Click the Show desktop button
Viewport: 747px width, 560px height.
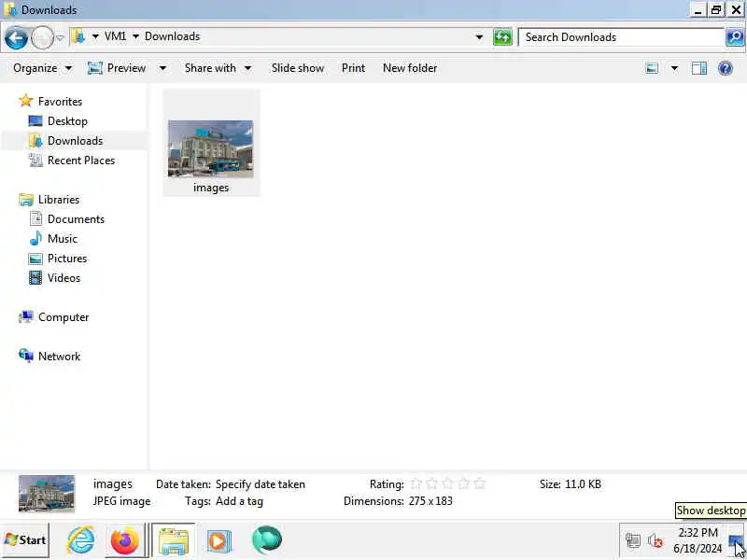tap(737, 540)
